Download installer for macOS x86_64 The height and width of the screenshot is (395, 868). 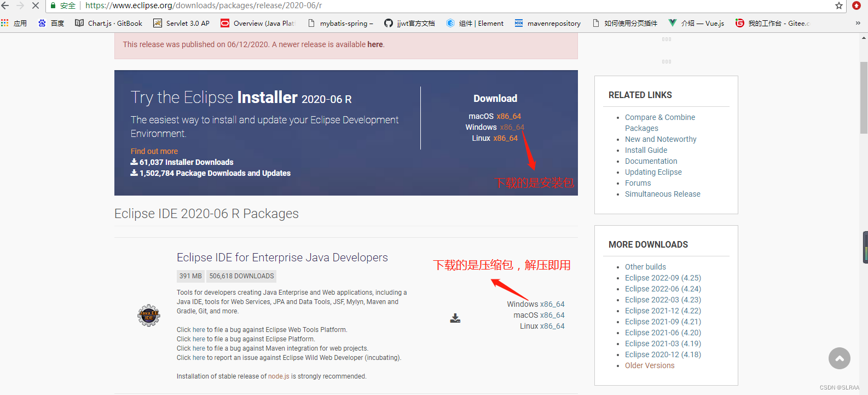tap(508, 116)
